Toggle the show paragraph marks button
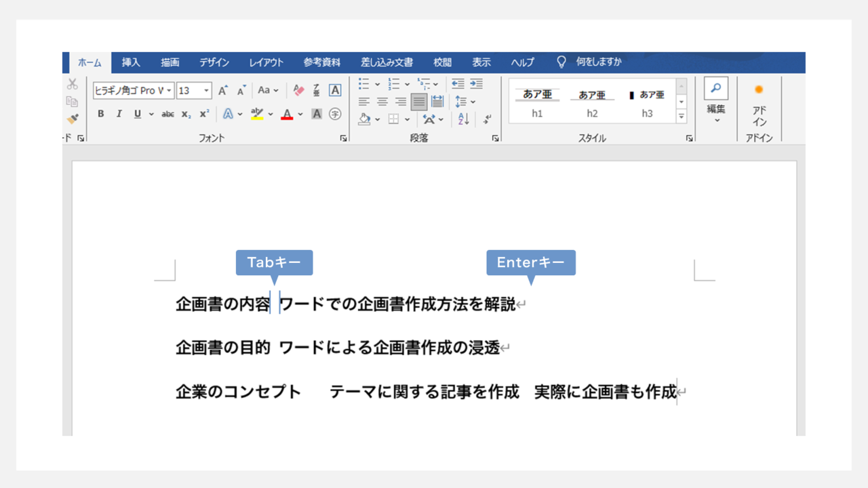 coord(487,119)
